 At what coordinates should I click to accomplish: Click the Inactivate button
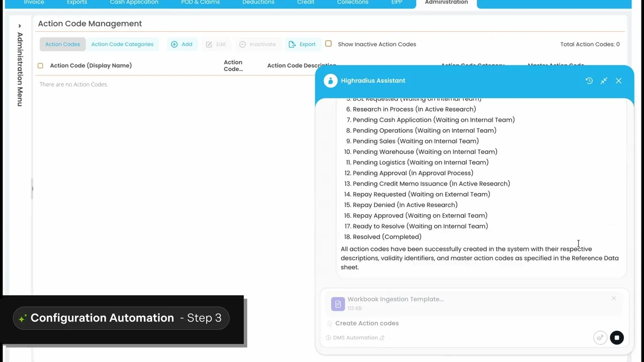tap(258, 44)
